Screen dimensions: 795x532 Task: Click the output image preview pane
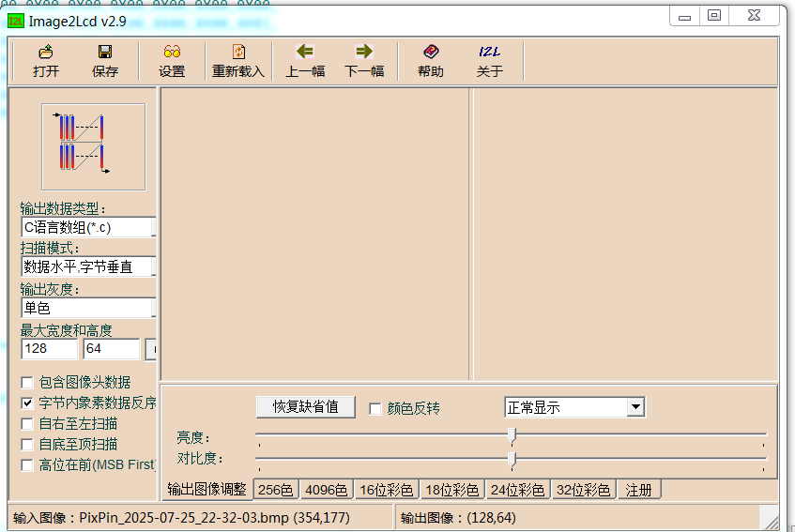click(x=625, y=234)
